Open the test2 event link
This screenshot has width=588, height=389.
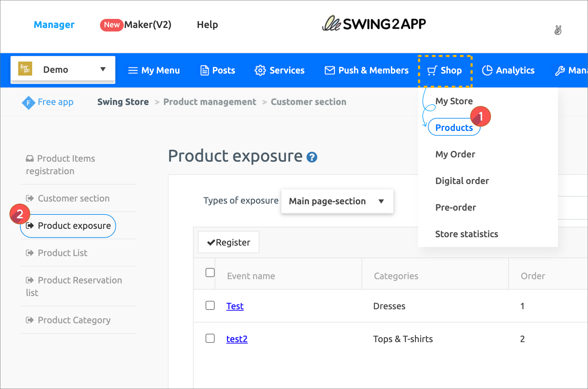tap(237, 339)
